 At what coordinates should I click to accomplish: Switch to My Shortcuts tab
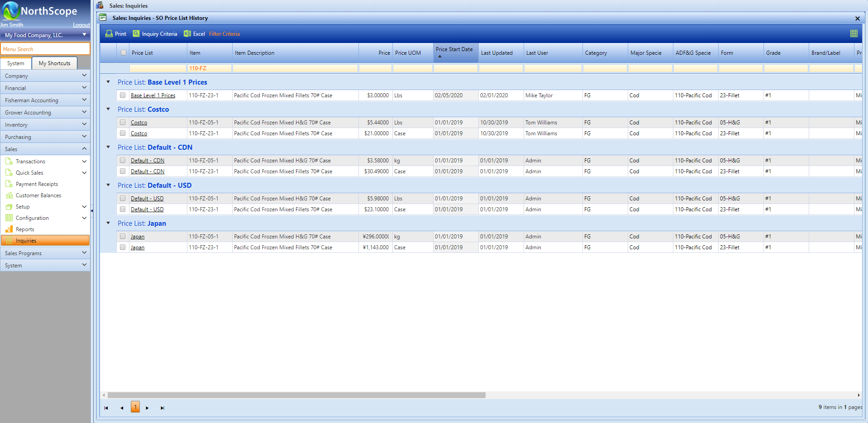point(54,63)
